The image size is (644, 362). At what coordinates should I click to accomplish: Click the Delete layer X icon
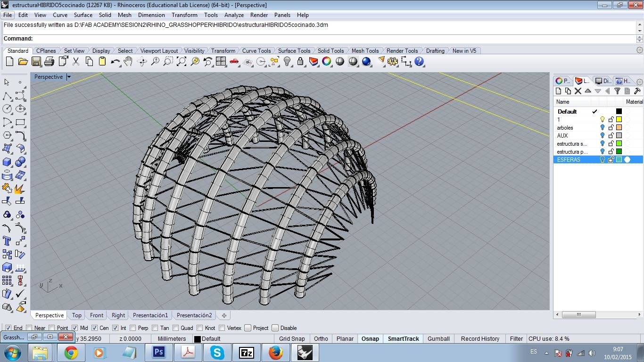578,91
